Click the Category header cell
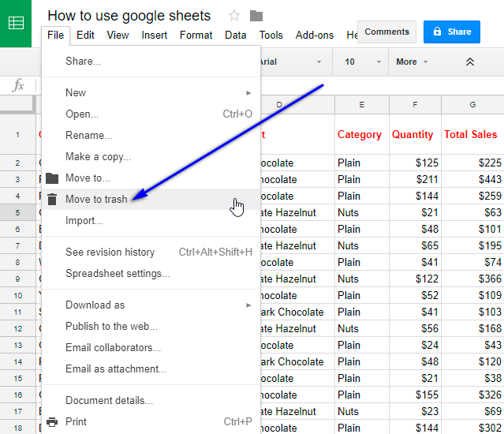 point(362,134)
